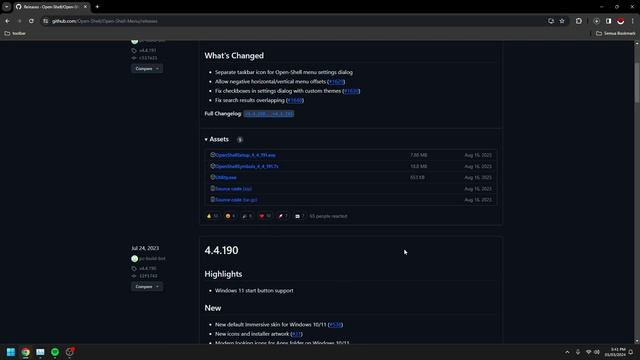Viewport: 640px width, 360px height.
Task: Click Chrome icon in taskbar
Action: tap(25, 352)
